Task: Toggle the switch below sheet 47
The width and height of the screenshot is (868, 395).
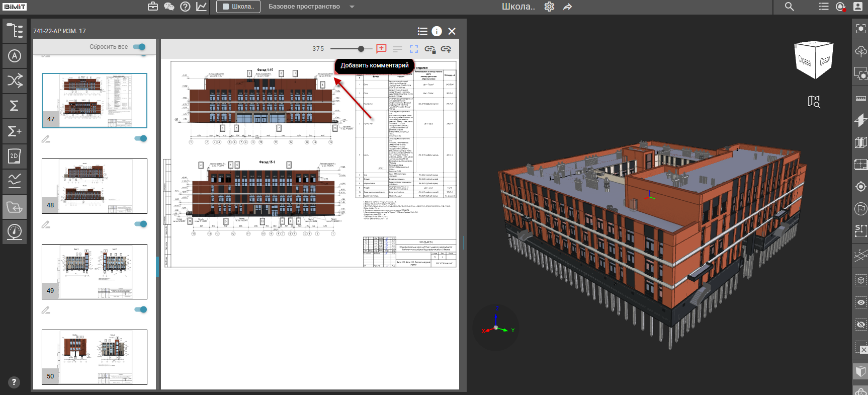Action: (141, 138)
